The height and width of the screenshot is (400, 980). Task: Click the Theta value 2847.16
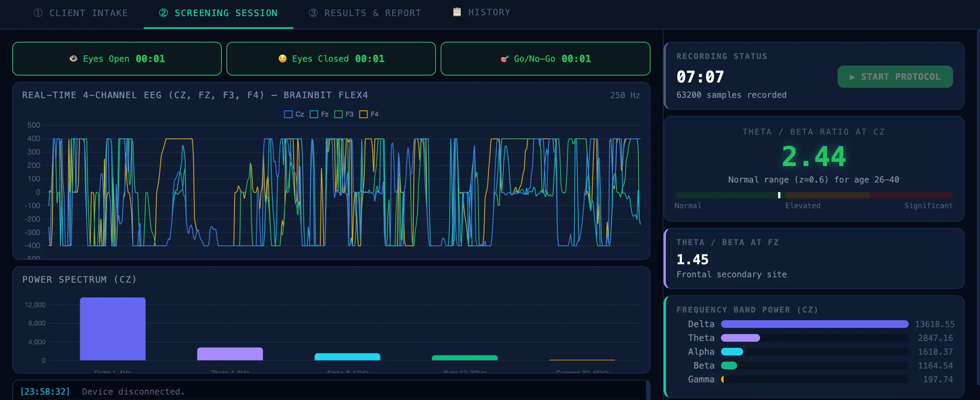[935, 338]
